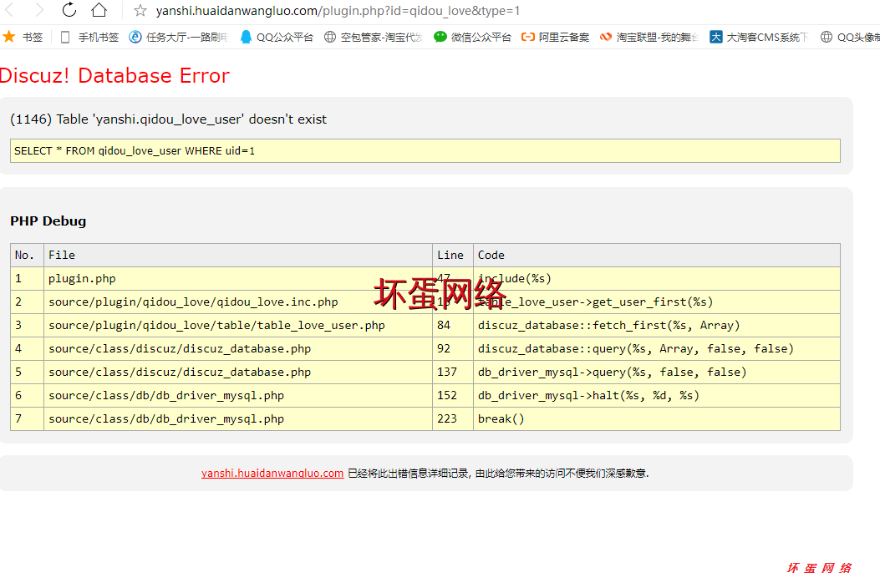The width and height of the screenshot is (880, 588).
Task: Open the QQ头像 bookmark
Action: click(850, 37)
